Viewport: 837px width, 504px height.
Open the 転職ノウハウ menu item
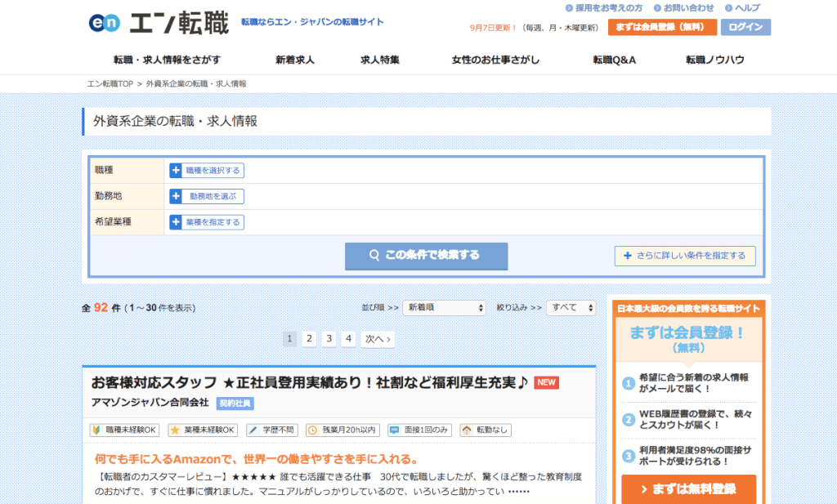pos(714,60)
